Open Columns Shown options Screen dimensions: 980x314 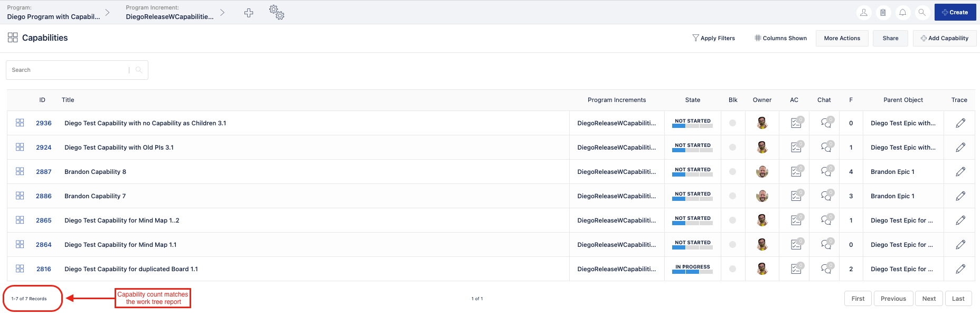click(x=780, y=38)
